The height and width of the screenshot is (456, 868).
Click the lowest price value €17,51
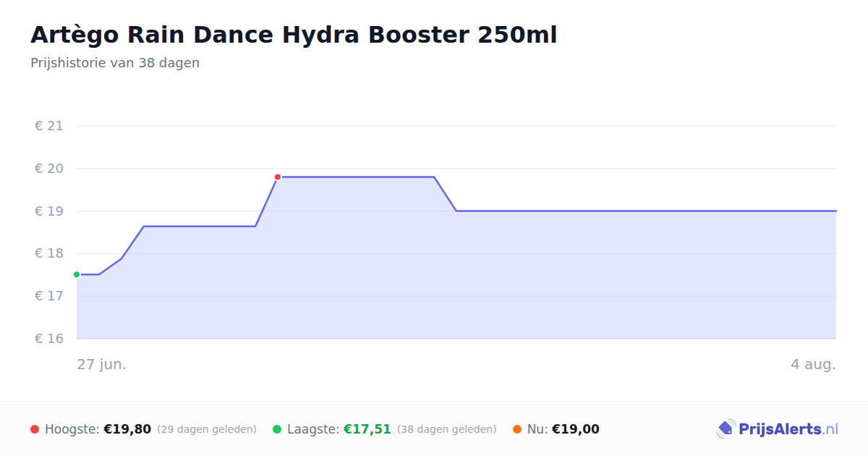[x=367, y=429]
